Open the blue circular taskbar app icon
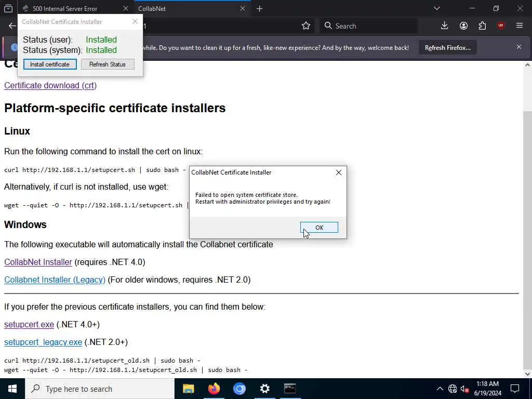 (x=239, y=389)
